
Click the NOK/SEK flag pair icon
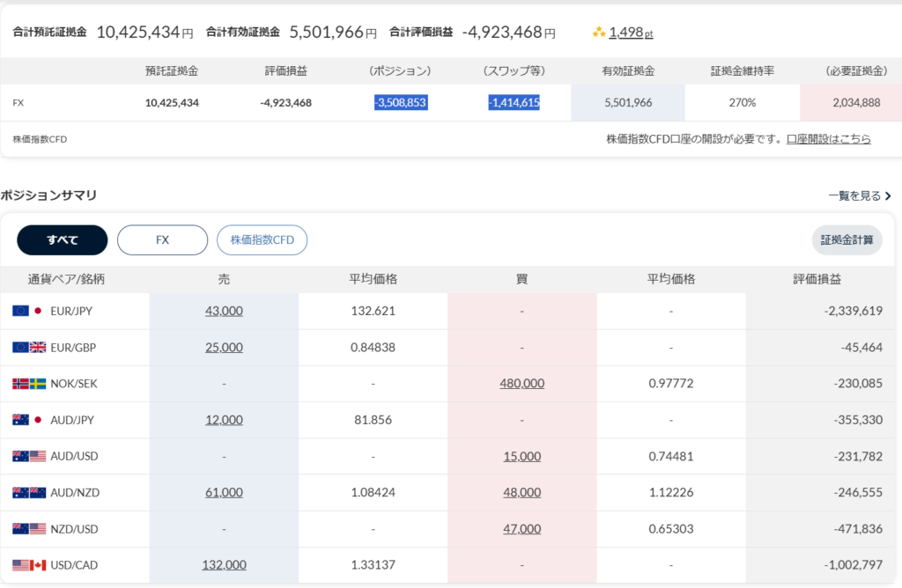tap(29, 384)
